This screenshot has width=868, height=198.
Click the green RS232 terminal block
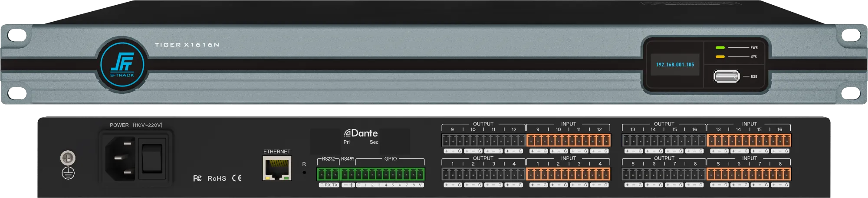pos(328,174)
